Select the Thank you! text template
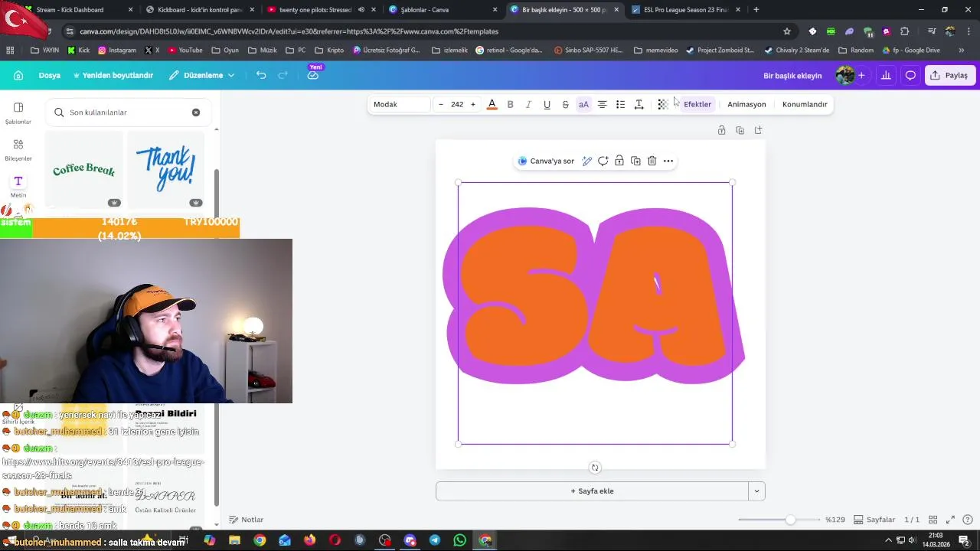 (165, 169)
